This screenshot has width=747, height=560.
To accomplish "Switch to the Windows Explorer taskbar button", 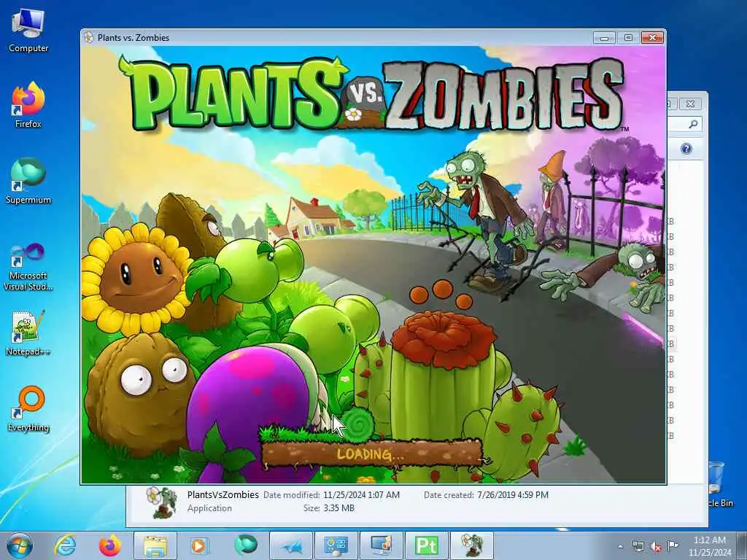I will [155, 545].
